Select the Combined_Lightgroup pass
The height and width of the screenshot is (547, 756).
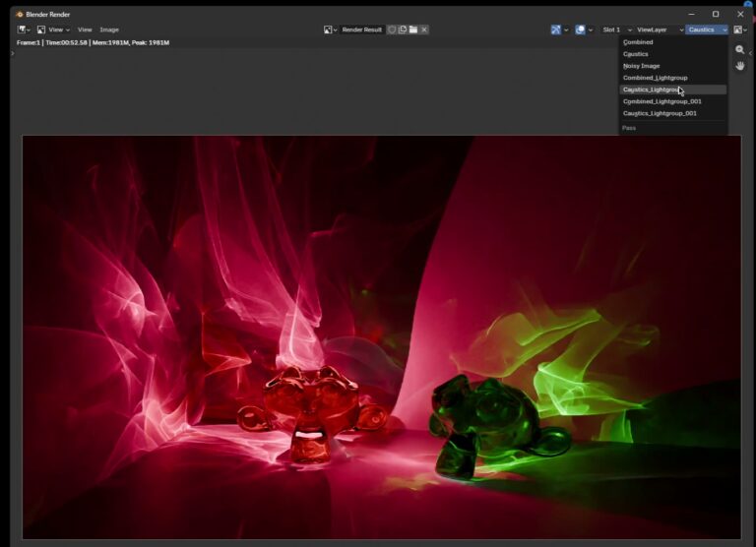click(673, 78)
